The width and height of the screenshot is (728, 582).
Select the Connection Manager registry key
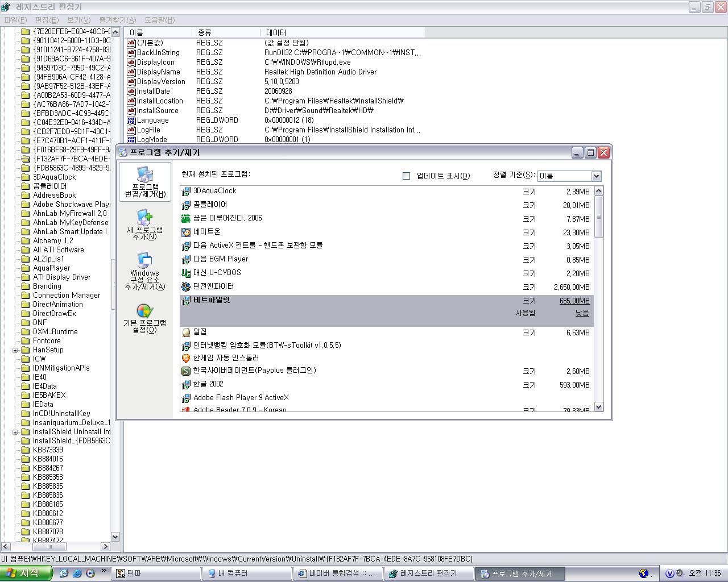(x=67, y=295)
